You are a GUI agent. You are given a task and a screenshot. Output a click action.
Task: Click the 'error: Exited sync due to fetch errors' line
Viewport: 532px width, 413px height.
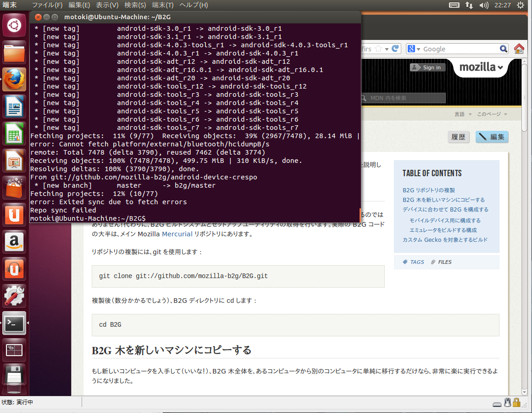(x=109, y=202)
